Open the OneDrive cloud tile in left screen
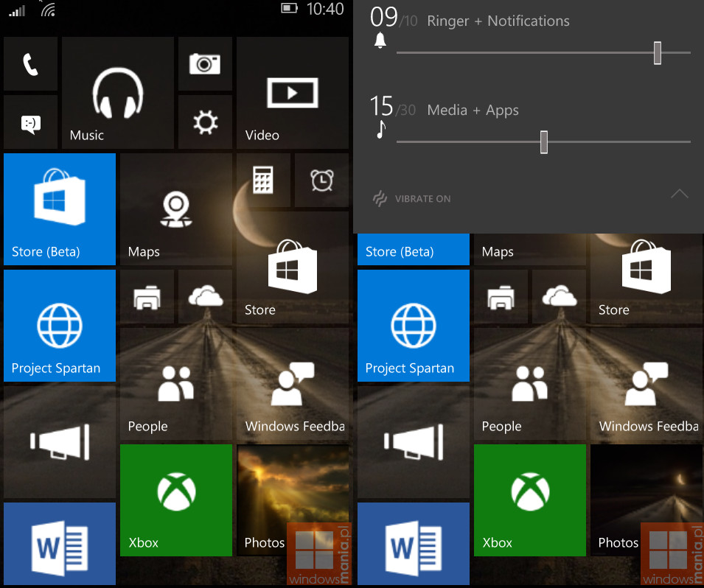 205,297
